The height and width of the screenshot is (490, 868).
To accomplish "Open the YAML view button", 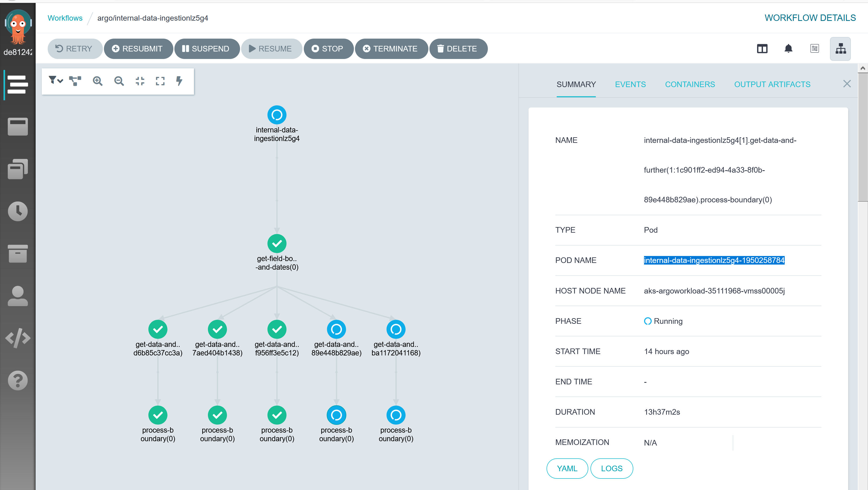I will (567, 468).
